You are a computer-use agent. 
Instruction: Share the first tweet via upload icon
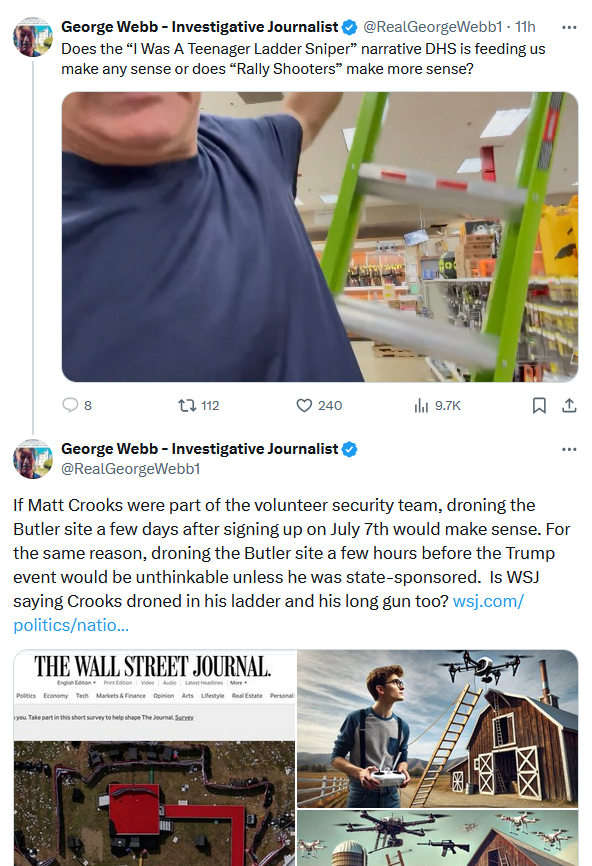569,405
